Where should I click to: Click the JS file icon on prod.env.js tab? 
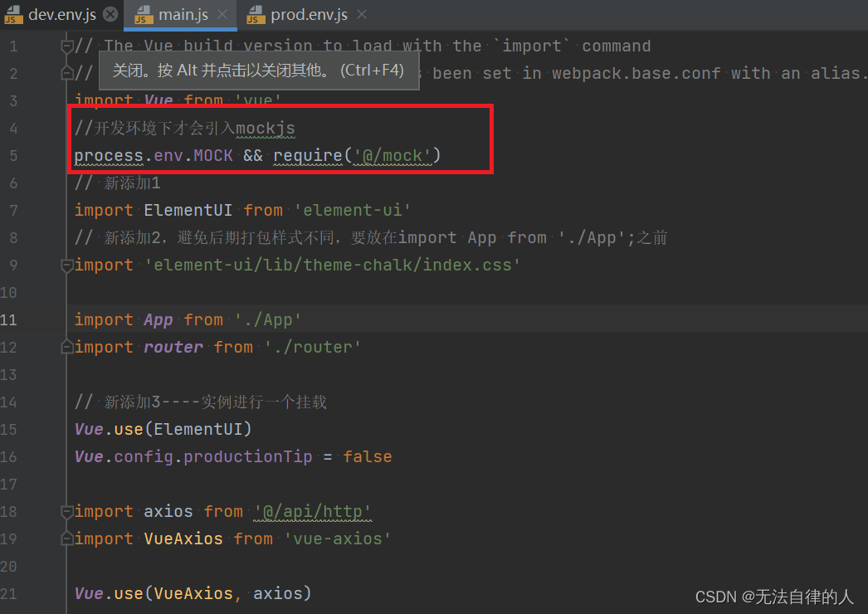click(254, 14)
